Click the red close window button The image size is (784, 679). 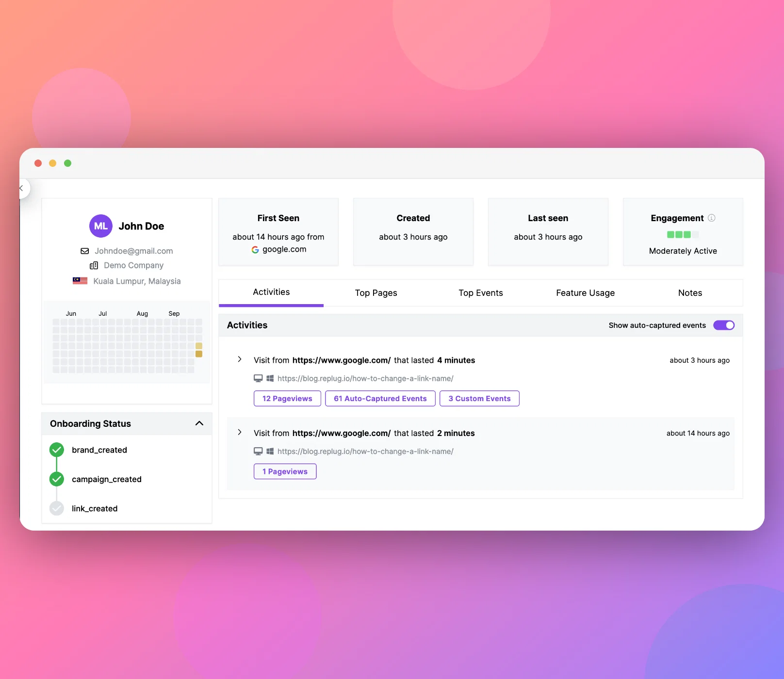click(x=38, y=163)
